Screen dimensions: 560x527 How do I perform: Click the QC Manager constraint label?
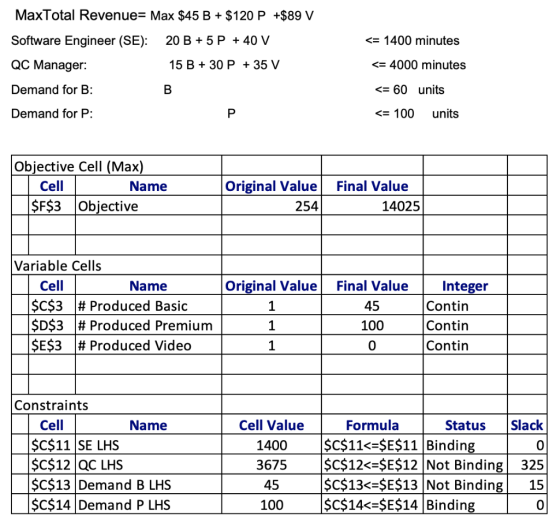click(49, 65)
